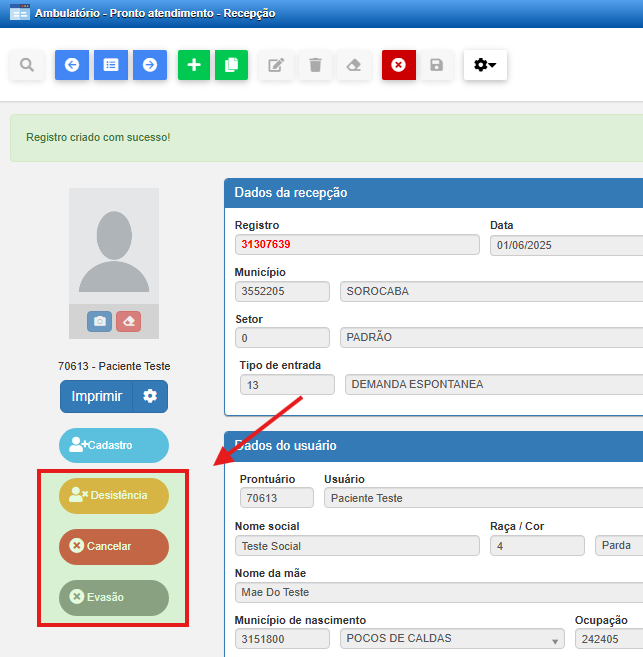Open the record list icon
643x657 pixels.
(x=111, y=65)
